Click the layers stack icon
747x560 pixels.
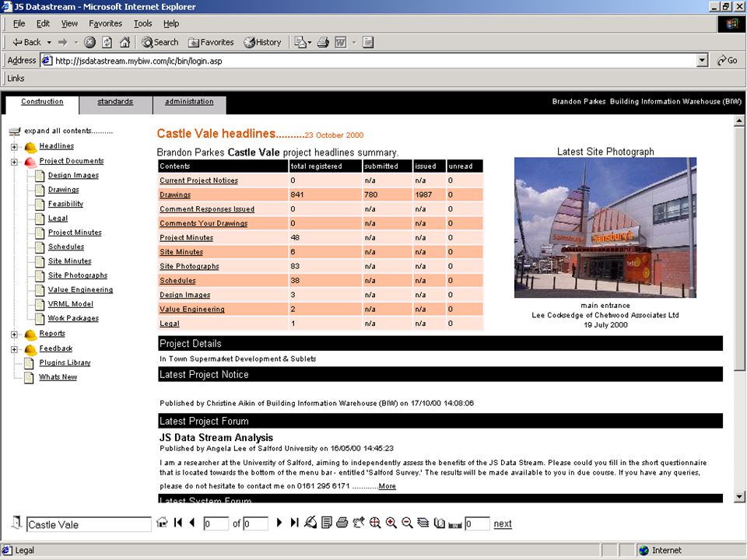tap(423, 523)
